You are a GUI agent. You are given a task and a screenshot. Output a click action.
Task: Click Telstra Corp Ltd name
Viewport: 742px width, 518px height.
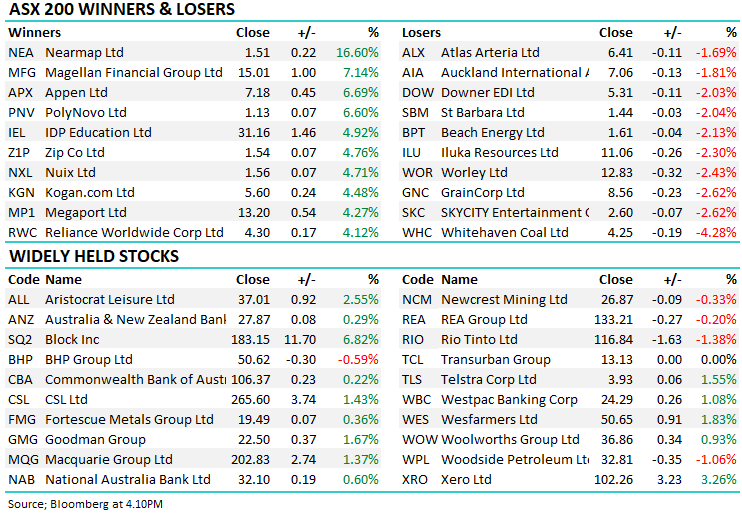click(490, 380)
